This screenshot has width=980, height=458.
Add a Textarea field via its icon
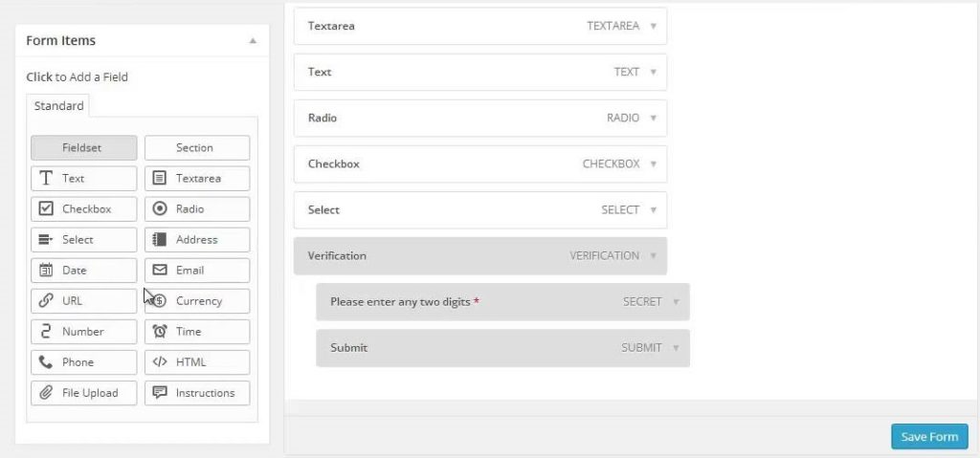click(160, 179)
